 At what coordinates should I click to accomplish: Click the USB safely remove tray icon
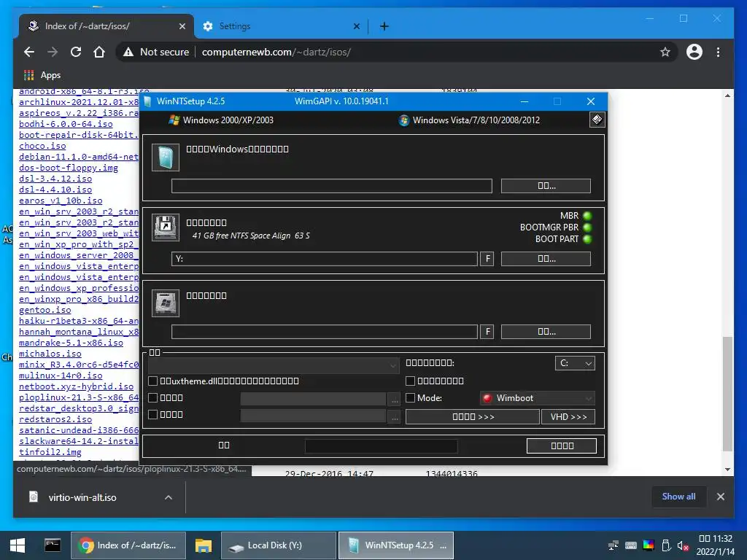(666, 545)
